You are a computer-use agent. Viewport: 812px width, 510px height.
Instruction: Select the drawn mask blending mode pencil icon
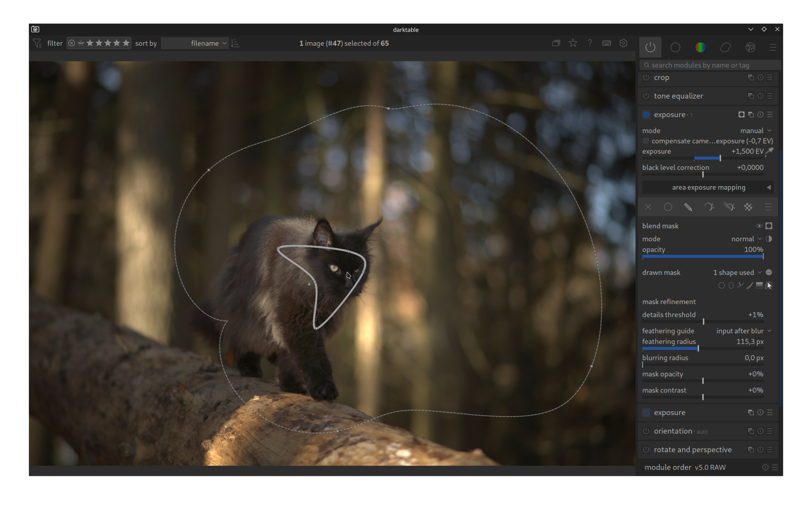click(688, 207)
